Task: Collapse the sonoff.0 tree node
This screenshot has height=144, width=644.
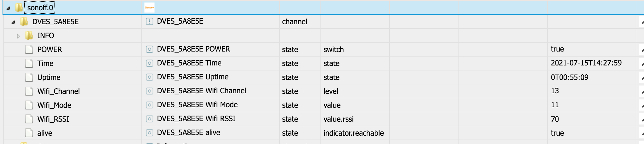Action: point(8,8)
